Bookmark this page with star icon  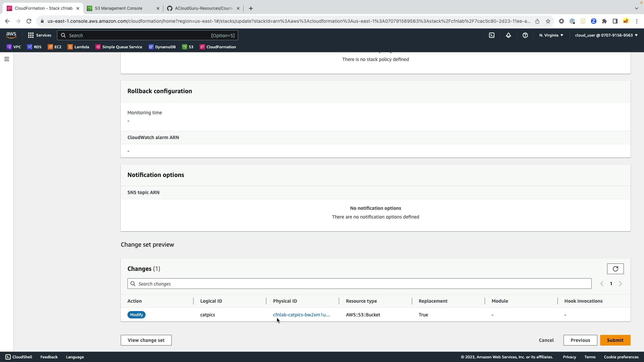click(548, 21)
